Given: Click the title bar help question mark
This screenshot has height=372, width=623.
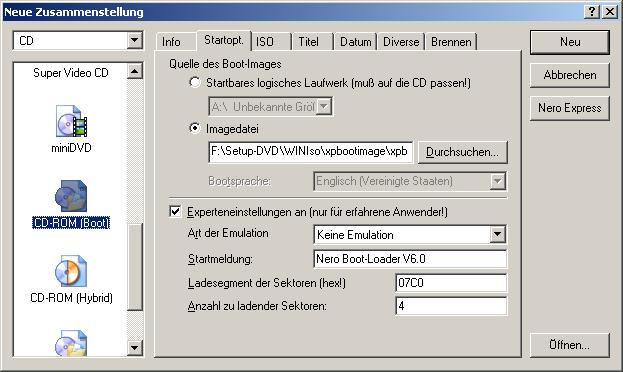Looking at the screenshot, I should pos(592,12).
